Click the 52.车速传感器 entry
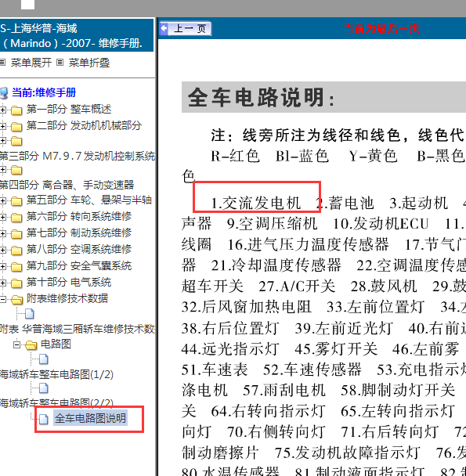The width and height of the screenshot is (466, 476). 312,370
